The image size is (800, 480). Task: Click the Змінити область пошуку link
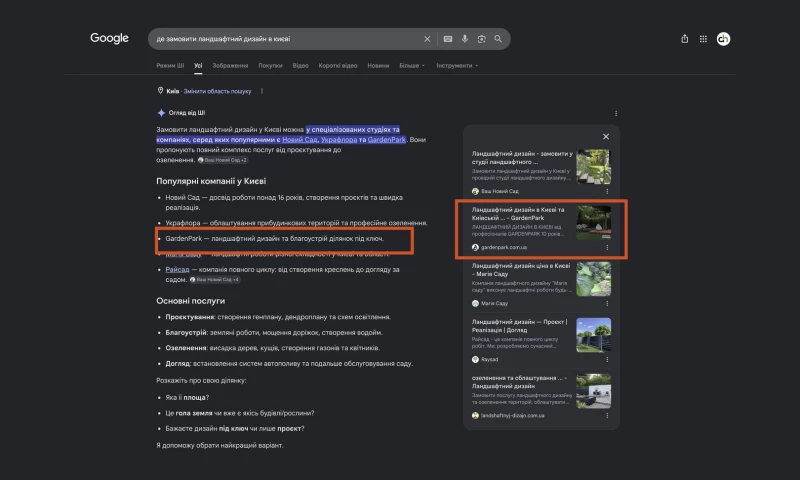(x=217, y=91)
